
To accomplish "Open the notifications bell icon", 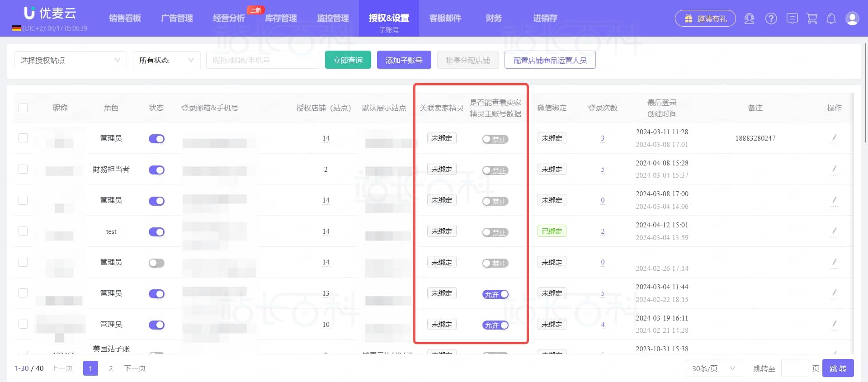I will point(831,19).
